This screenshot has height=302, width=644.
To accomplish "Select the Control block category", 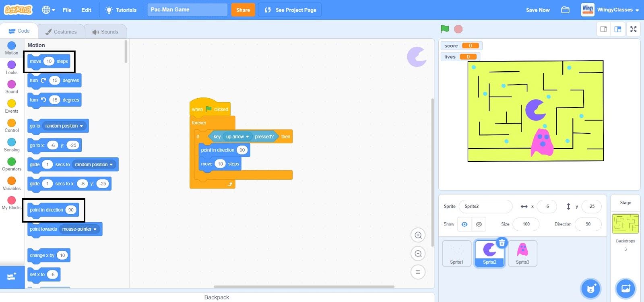I will (x=12, y=125).
